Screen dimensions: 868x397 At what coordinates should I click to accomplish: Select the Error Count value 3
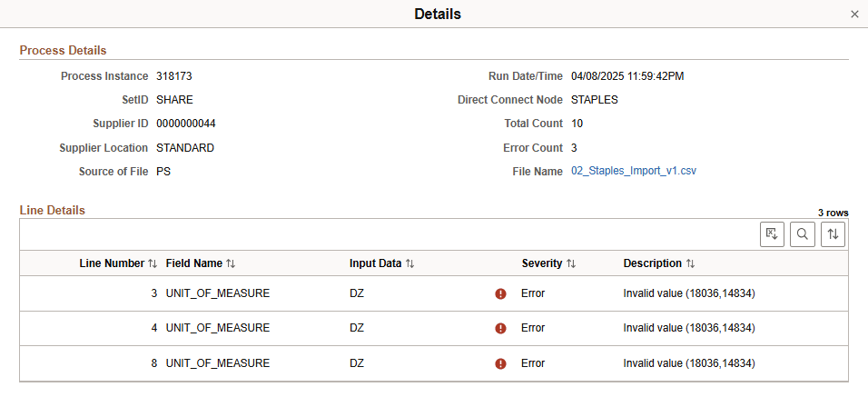pos(574,148)
